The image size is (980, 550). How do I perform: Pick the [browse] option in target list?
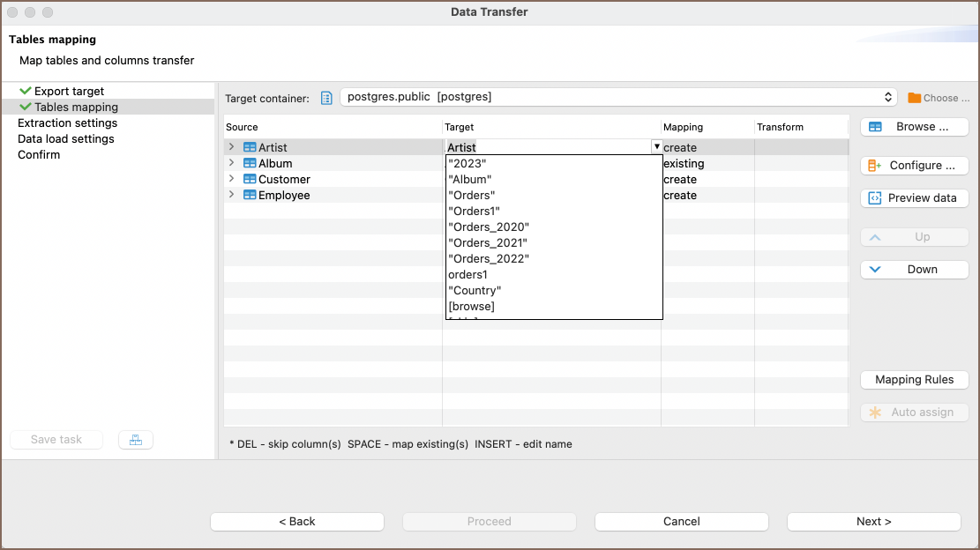pos(471,307)
